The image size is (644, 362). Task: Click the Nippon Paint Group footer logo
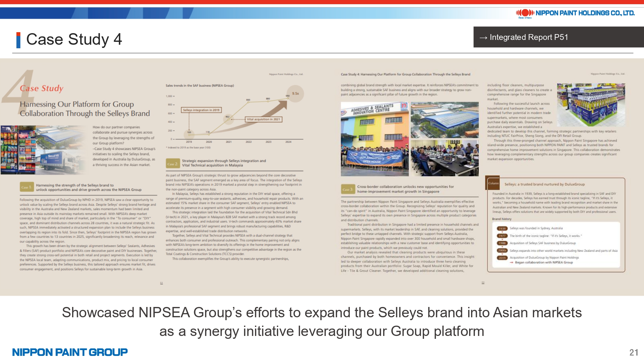click(x=70, y=352)
